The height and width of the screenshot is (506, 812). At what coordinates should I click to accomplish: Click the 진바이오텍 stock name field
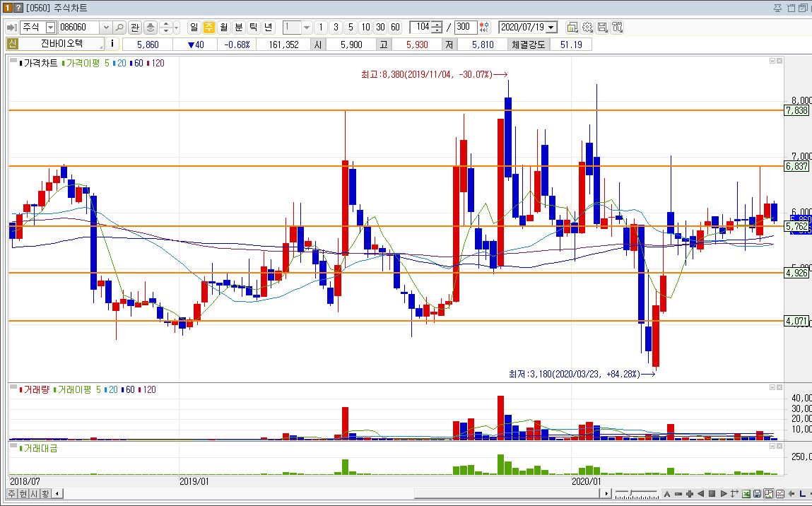[x=62, y=44]
